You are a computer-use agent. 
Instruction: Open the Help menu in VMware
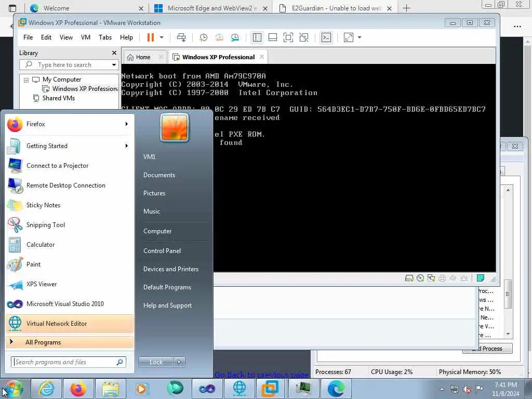click(x=126, y=37)
